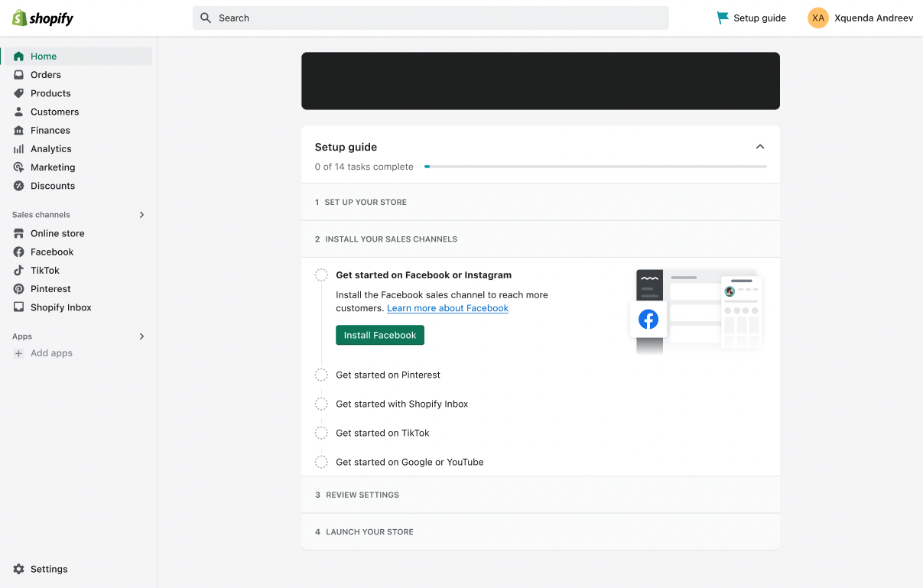Screen dimensions: 923x588
Task: Click the Orders inbox icon
Action: click(x=19, y=75)
